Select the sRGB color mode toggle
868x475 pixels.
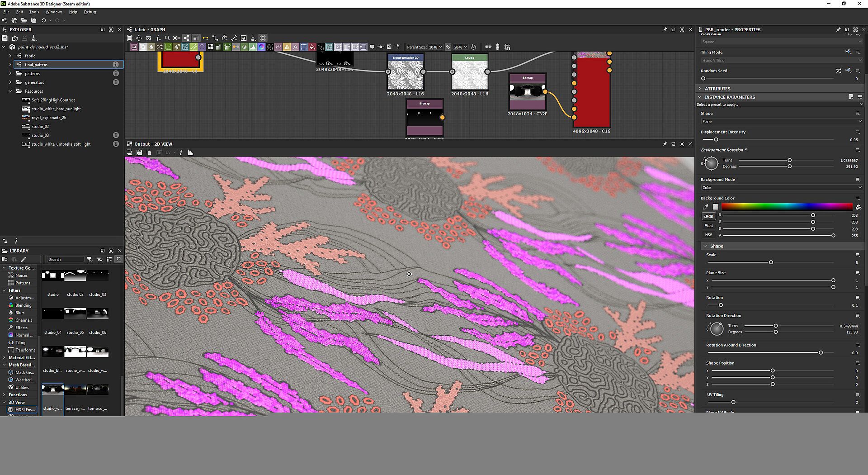tap(708, 216)
